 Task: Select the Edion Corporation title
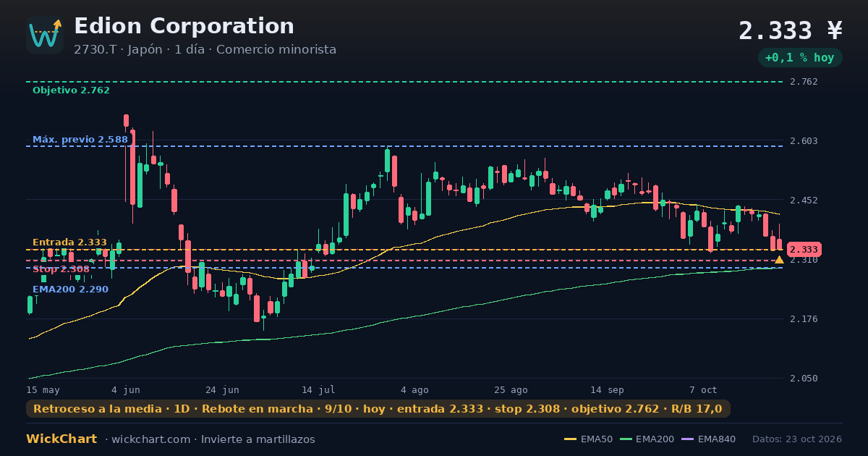184,26
